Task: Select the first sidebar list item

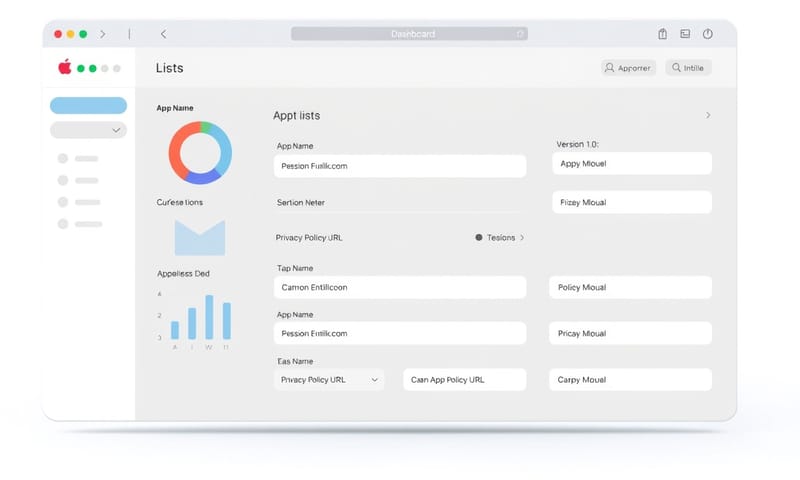Action: tap(78, 159)
